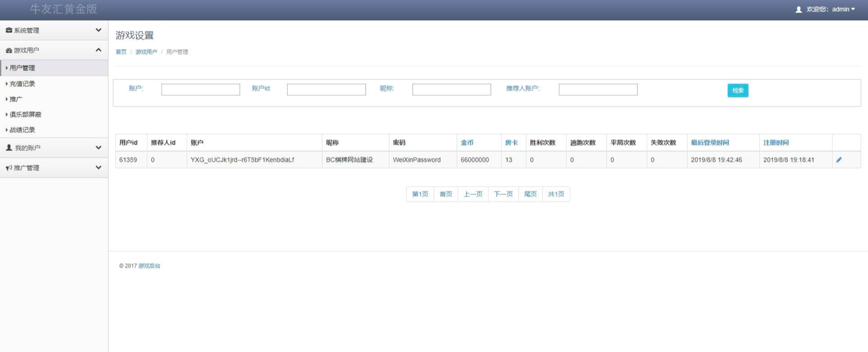Click the gamepad icon beside 游戏用户
Viewport: 868px width, 352px height.
pos(8,51)
